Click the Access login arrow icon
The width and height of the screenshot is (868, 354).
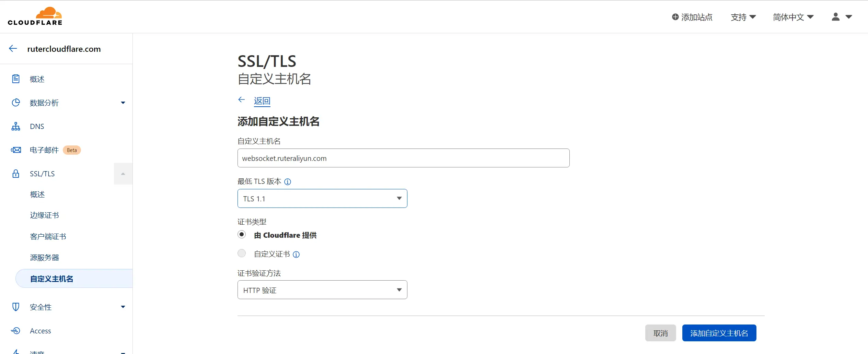[x=16, y=331]
